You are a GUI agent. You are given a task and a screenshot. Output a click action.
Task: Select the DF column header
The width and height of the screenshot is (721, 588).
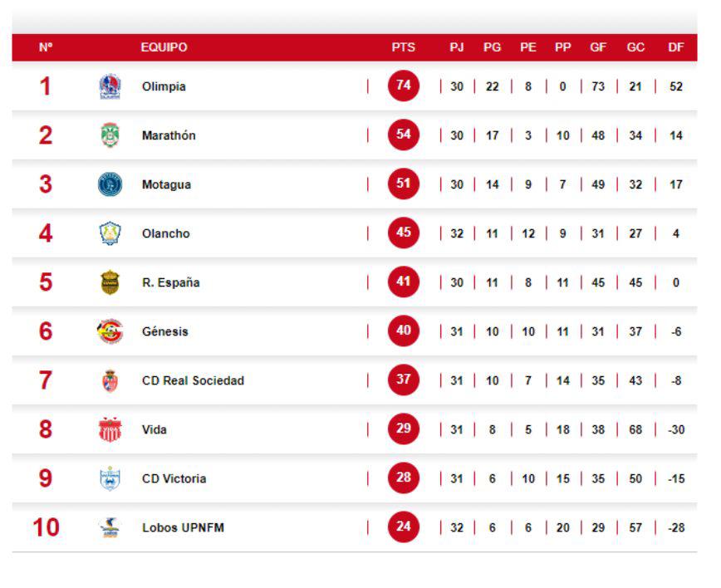pyautogui.click(x=676, y=48)
